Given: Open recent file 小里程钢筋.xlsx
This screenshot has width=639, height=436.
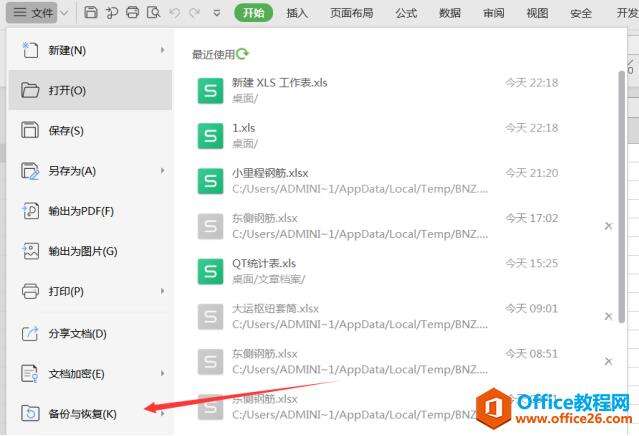Looking at the screenshot, I should tap(403, 181).
